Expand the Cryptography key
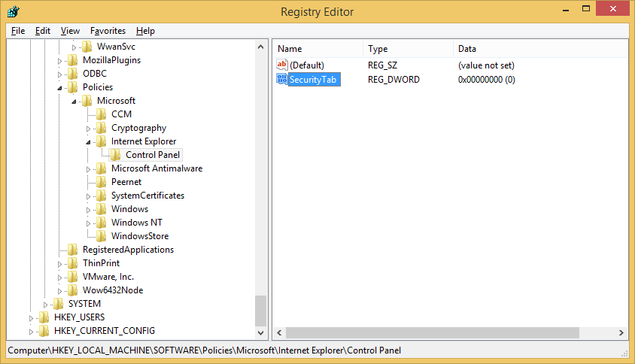This screenshot has height=364, width=635. coord(89,129)
